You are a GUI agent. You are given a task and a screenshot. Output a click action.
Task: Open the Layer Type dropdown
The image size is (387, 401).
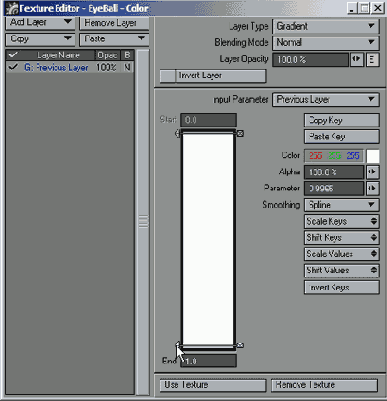[326, 26]
